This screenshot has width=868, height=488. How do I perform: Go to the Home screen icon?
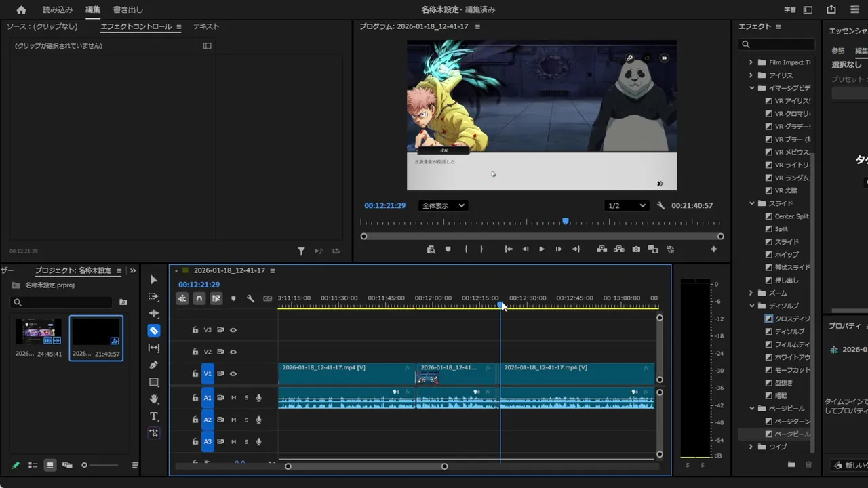pos(21,9)
